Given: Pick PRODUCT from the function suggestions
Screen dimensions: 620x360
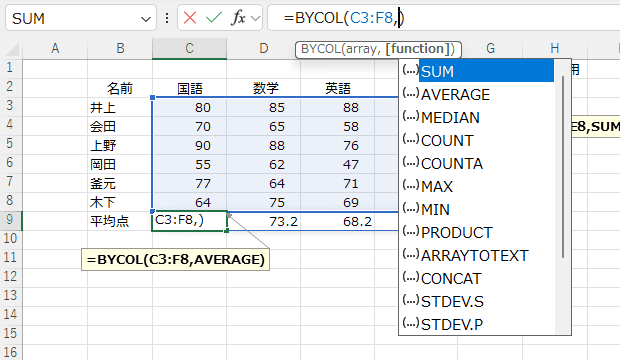Looking at the screenshot, I should [x=457, y=233].
